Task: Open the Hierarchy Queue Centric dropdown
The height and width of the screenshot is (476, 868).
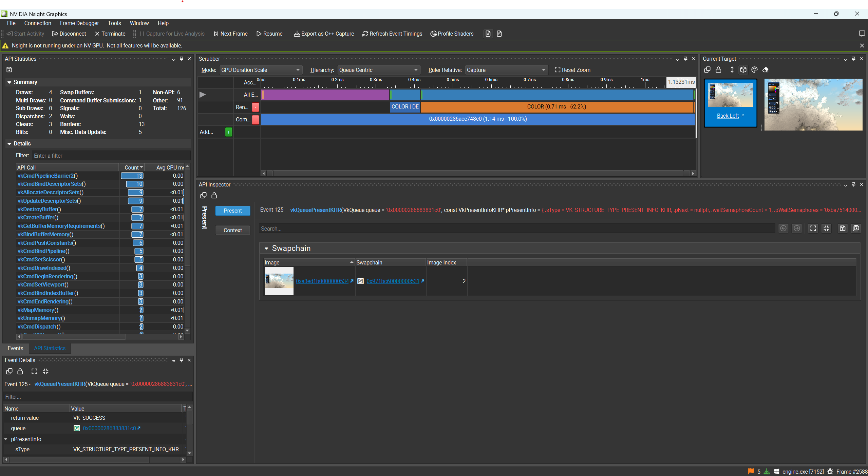Action: click(x=378, y=70)
